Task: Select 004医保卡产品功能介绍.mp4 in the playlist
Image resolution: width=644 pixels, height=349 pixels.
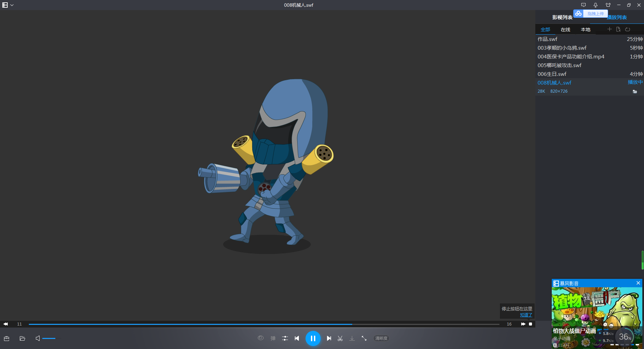Action: pos(590,56)
